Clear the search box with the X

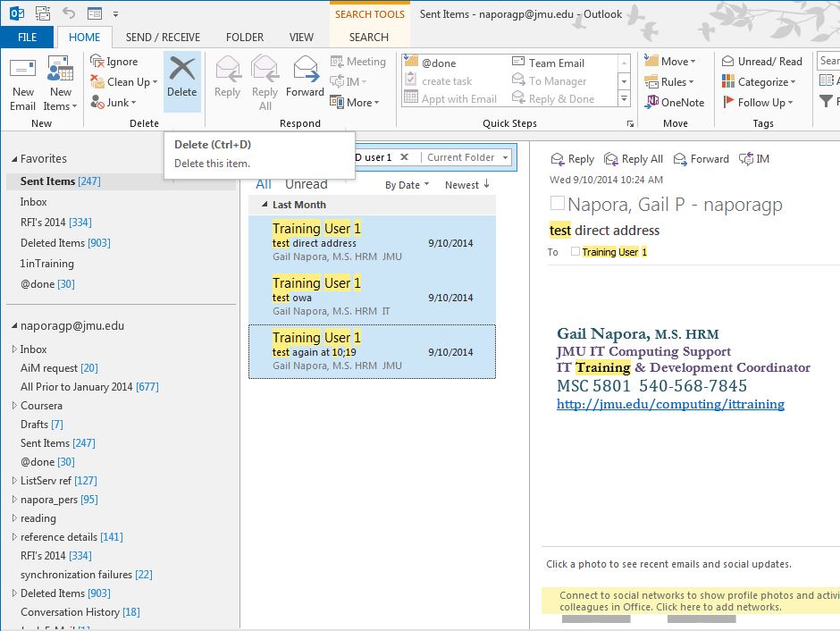click(x=405, y=157)
